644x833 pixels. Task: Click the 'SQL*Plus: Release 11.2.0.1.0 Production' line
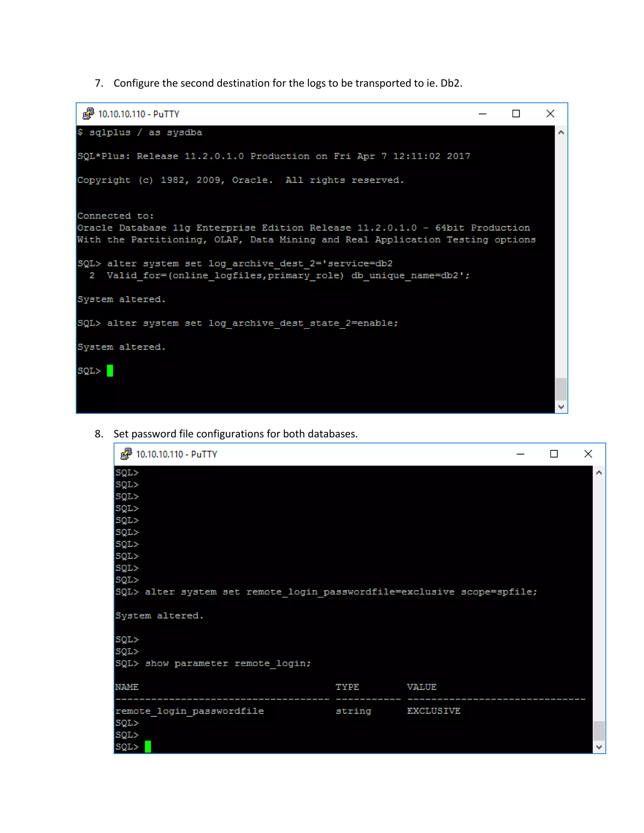[274, 156]
